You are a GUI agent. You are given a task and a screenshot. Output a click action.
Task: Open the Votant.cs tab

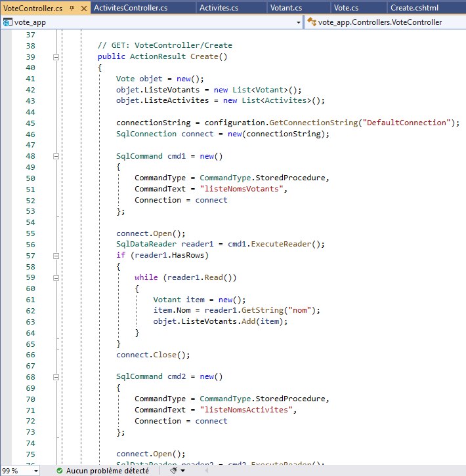click(x=286, y=8)
